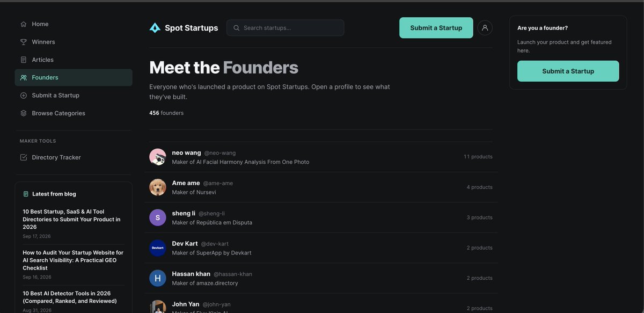Click the @john-yan handle
This screenshot has height=313, width=644.
[x=216, y=304]
